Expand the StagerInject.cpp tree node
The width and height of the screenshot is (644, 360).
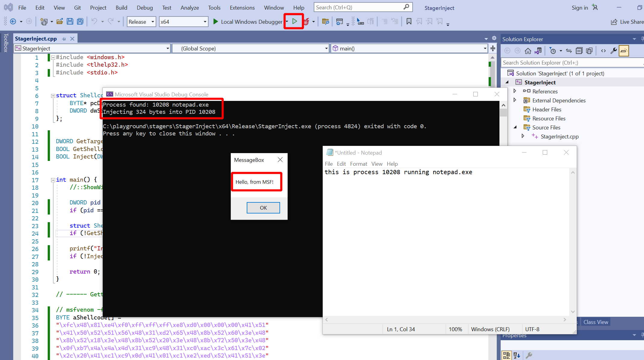coord(523,136)
